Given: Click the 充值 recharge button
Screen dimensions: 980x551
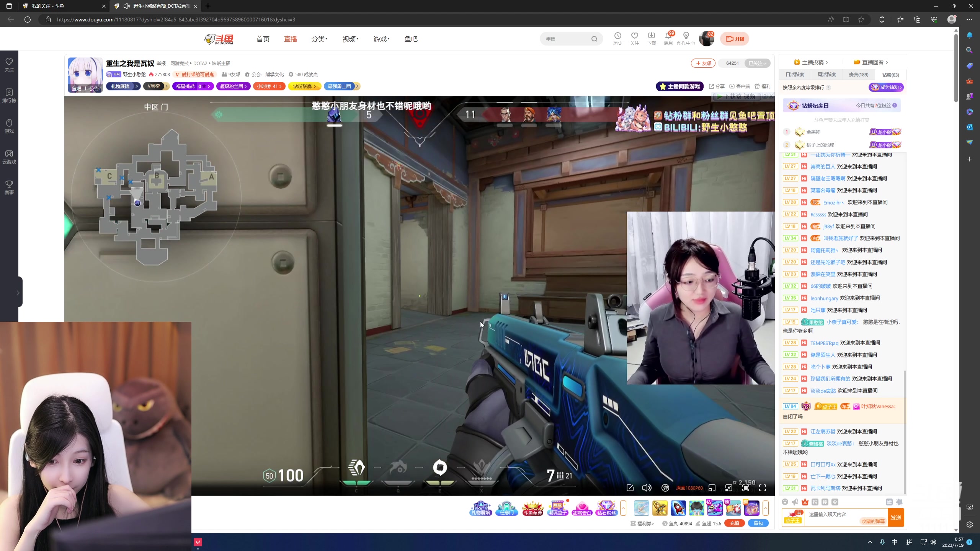Looking at the screenshot, I should click(x=734, y=523).
